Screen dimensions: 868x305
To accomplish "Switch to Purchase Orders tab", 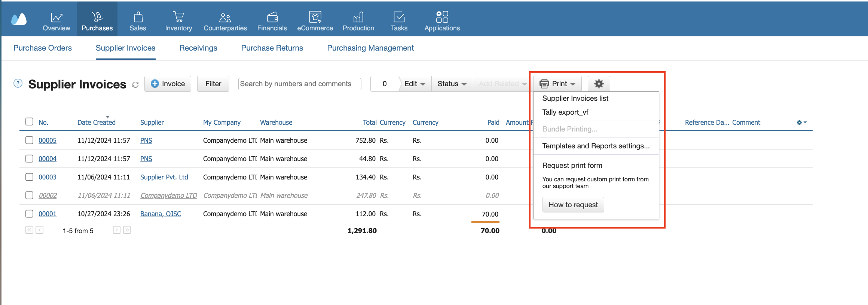I will click(x=43, y=48).
